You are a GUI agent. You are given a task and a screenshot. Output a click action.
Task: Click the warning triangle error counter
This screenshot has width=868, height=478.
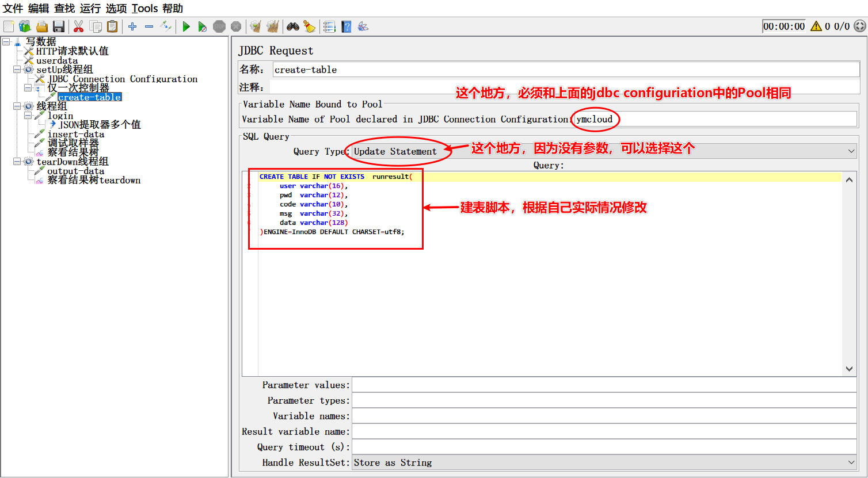[816, 26]
